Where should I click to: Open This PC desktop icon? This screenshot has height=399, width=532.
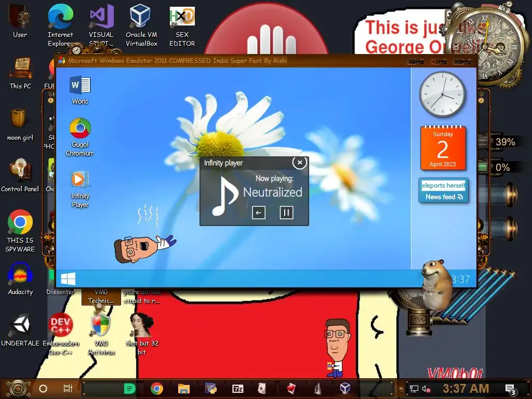pos(20,73)
